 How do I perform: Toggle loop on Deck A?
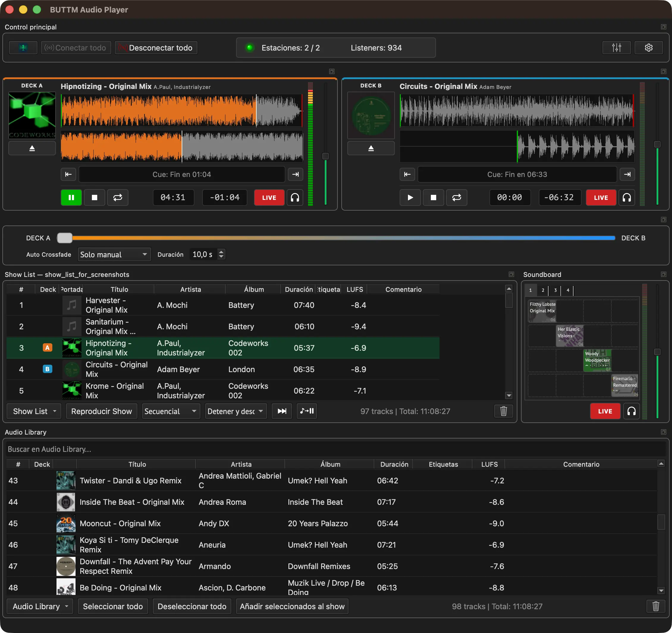(x=118, y=198)
